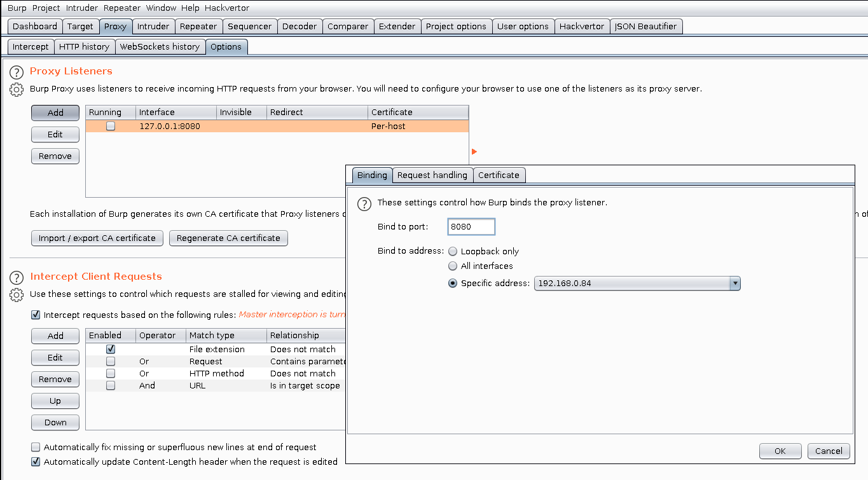The width and height of the screenshot is (868, 480).
Task: Enable the URL in target scope rule
Action: (111, 385)
